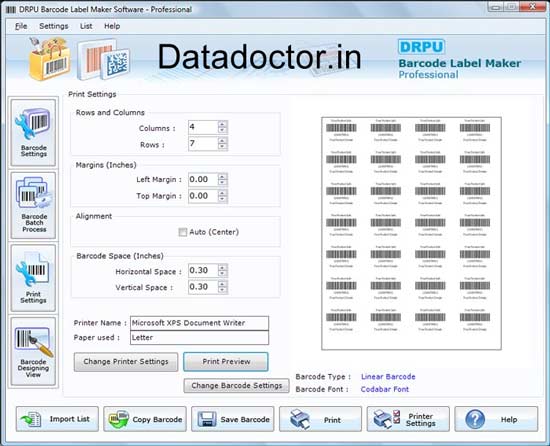Screen dimensions: 550x446
Task: Open the List menu
Action: coord(86,26)
